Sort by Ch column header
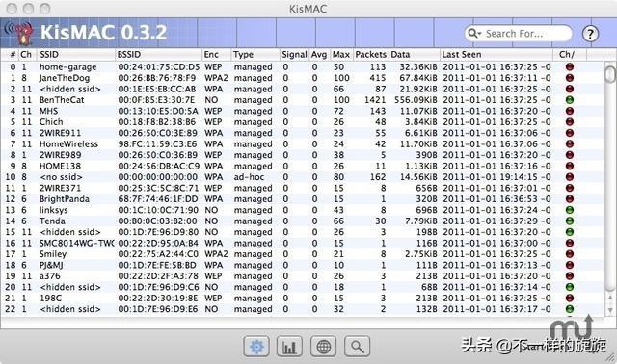Image resolution: width=617 pixels, height=364 pixels. [x=26, y=54]
